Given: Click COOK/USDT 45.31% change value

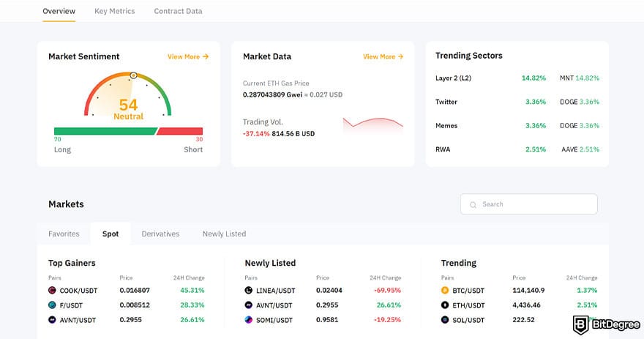Looking at the screenshot, I should (192, 290).
